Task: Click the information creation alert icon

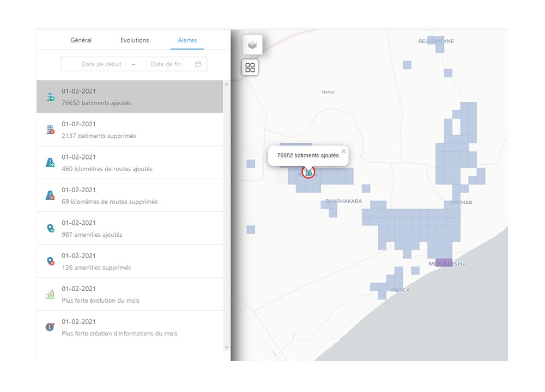Action: point(50,327)
